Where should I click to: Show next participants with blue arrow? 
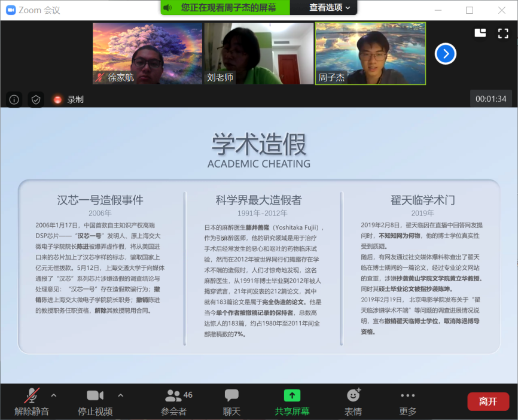(446, 54)
